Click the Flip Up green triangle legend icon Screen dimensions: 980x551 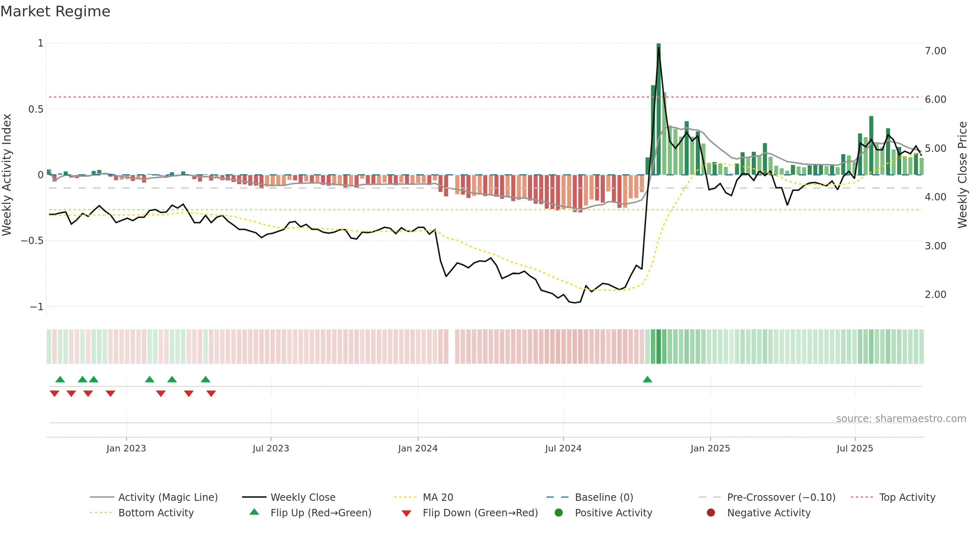click(254, 512)
